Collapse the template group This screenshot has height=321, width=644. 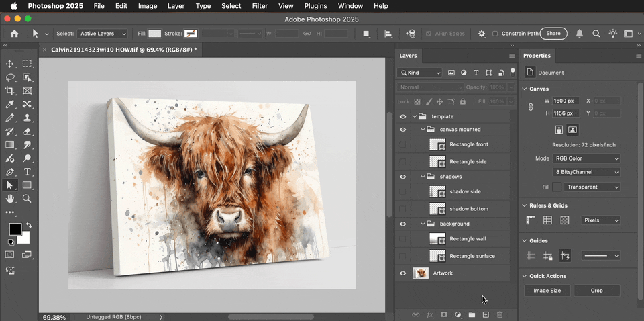(x=415, y=116)
